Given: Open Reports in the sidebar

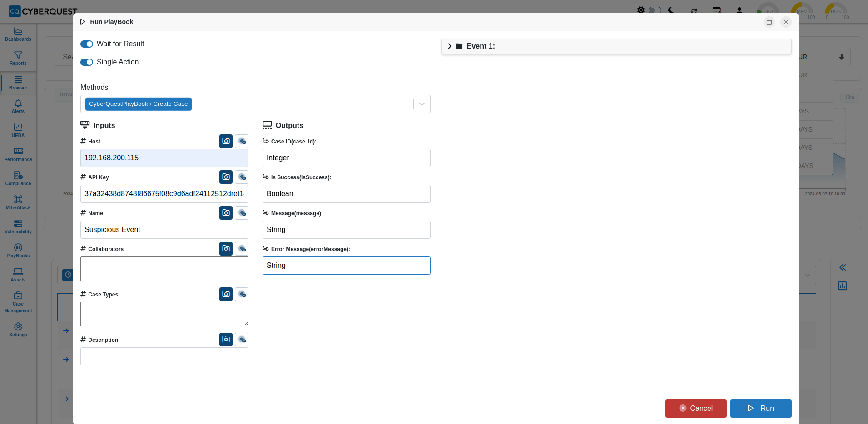Looking at the screenshot, I should 18,59.
